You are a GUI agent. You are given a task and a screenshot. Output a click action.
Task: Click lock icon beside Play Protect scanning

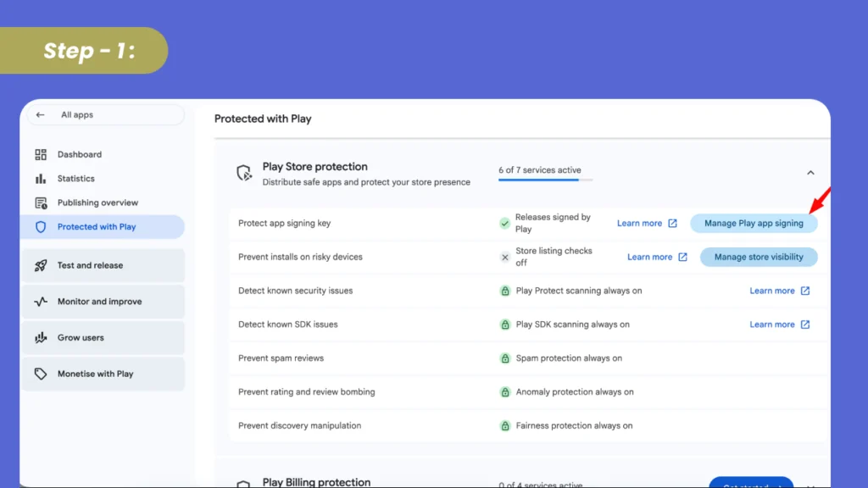tap(505, 291)
